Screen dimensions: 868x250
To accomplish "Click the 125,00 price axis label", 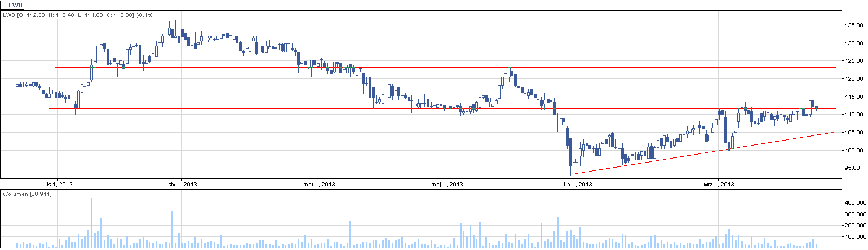I will (x=855, y=61).
